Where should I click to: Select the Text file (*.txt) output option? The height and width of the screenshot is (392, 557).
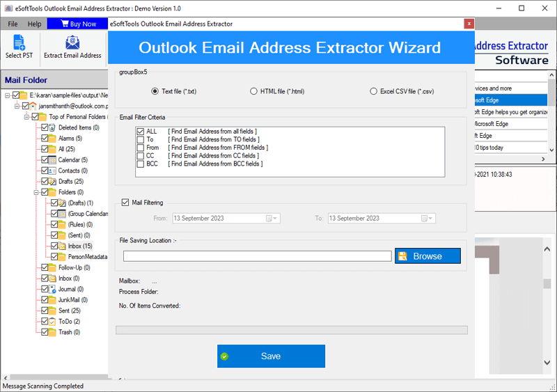[173, 91]
